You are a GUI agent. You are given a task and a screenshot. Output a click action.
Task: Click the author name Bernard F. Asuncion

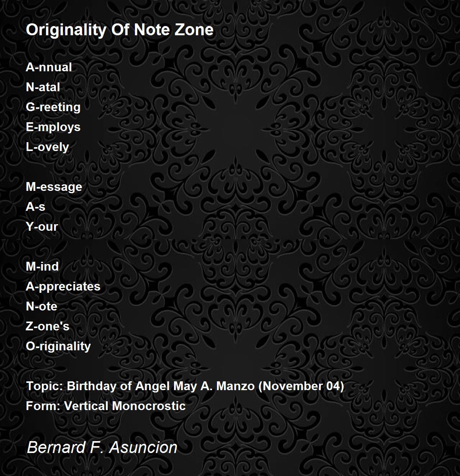coord(102,447)
